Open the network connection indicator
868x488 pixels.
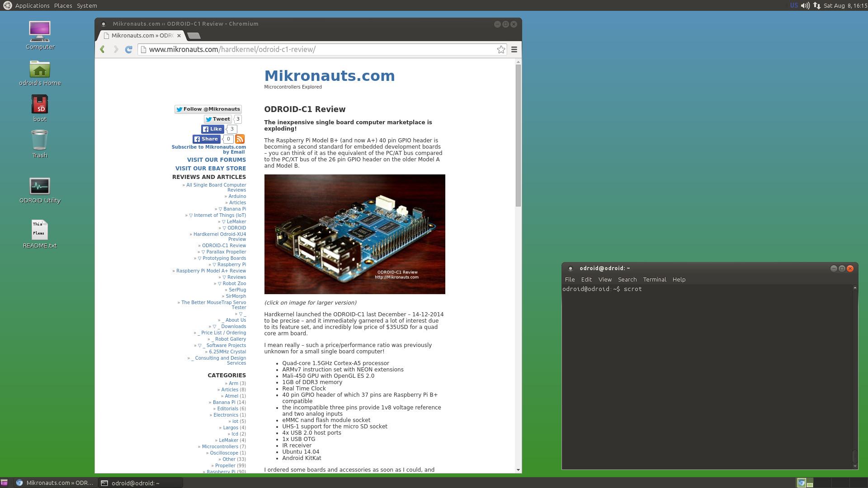click(817, 5)
